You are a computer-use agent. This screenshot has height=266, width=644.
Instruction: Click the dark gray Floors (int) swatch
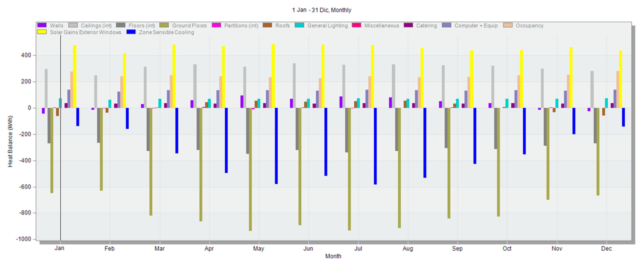click(121, 25)
